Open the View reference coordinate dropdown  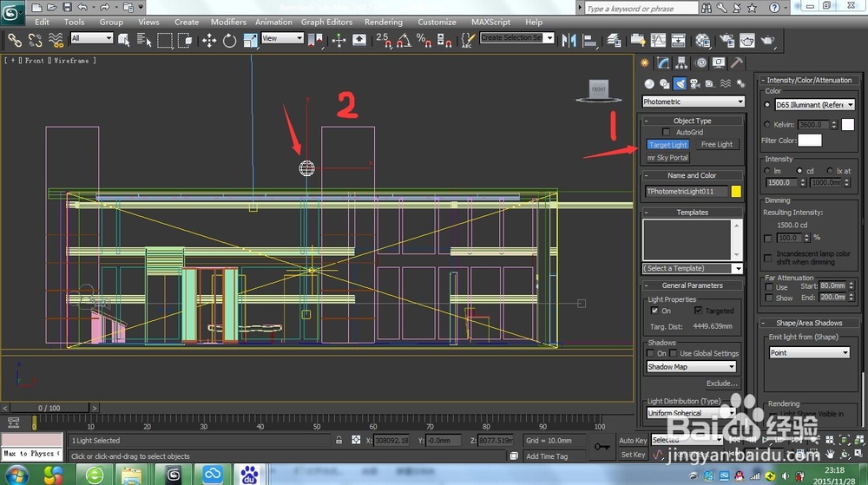[282, 38]
